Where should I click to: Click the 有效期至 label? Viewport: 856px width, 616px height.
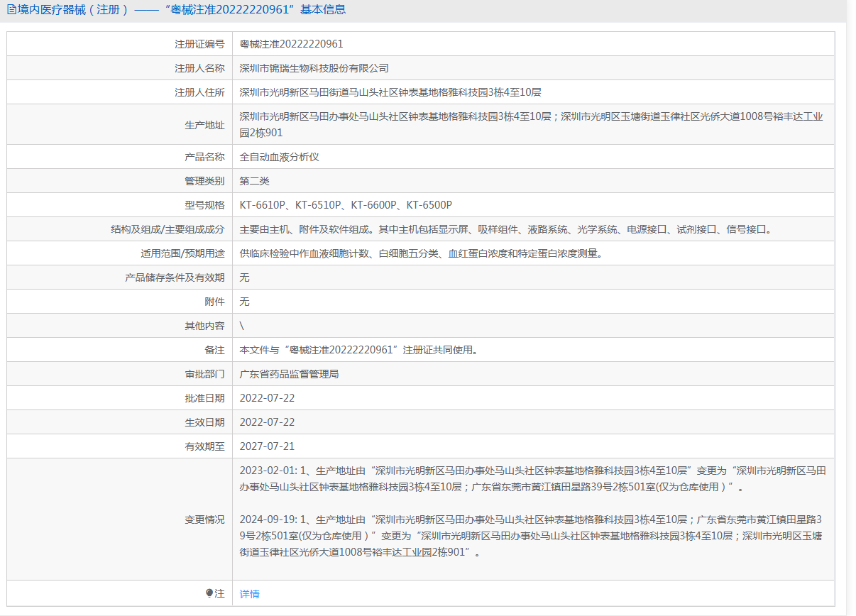click(x=205, y=446)
